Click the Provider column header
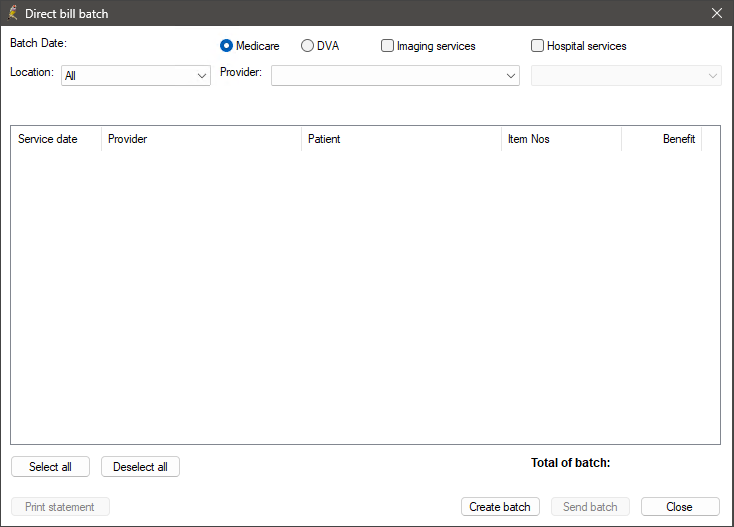The width and height of the screenshot is (734, 527). coord(201,139)
